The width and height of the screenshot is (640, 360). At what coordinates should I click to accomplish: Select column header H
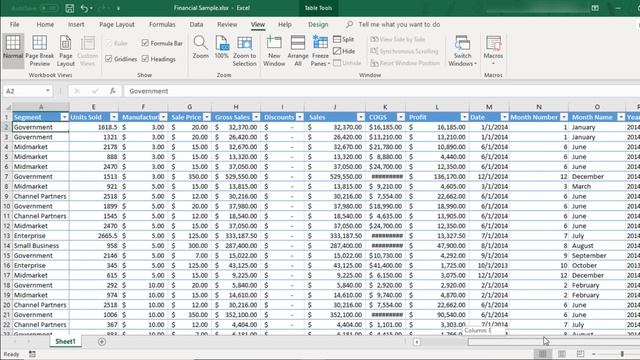coord(236,107)
